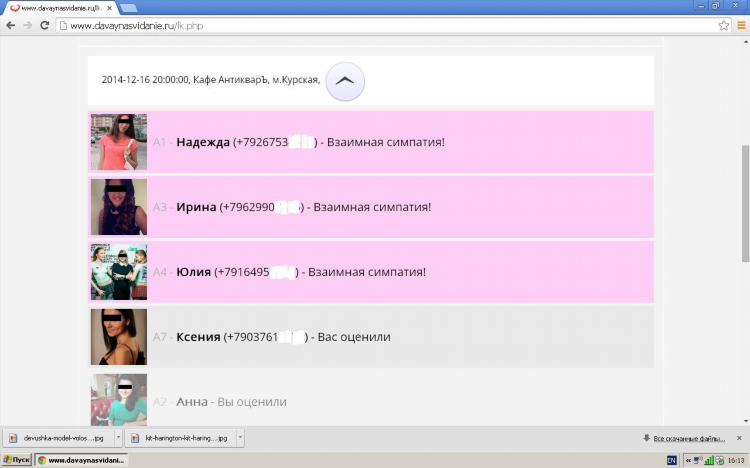Click the network signal tray icon
This screenshot has height=468, width=750.
[709, 460]
